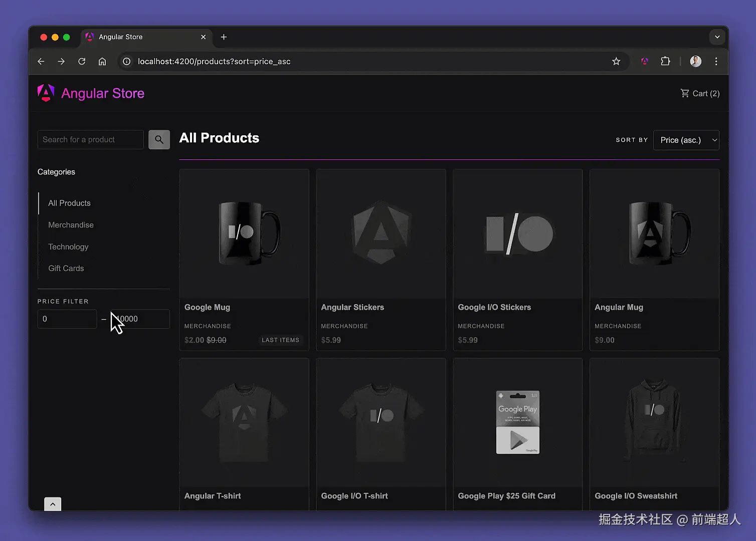Viewport: 756px width, 541px height.
Task: Click the struck-through $9.00 price of Google Mug
Action: (x=217, y=340)
